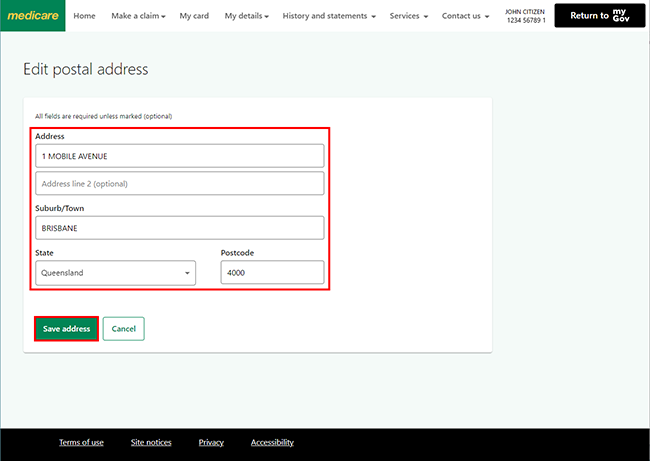Open the Services dropdown

click(x=408, y=16)
